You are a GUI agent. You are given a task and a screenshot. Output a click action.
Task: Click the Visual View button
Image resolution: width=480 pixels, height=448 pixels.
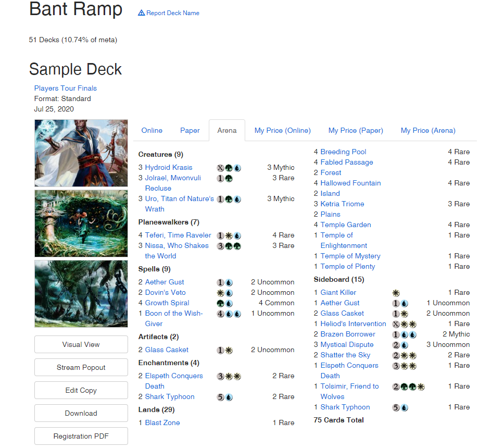(81, 344)
